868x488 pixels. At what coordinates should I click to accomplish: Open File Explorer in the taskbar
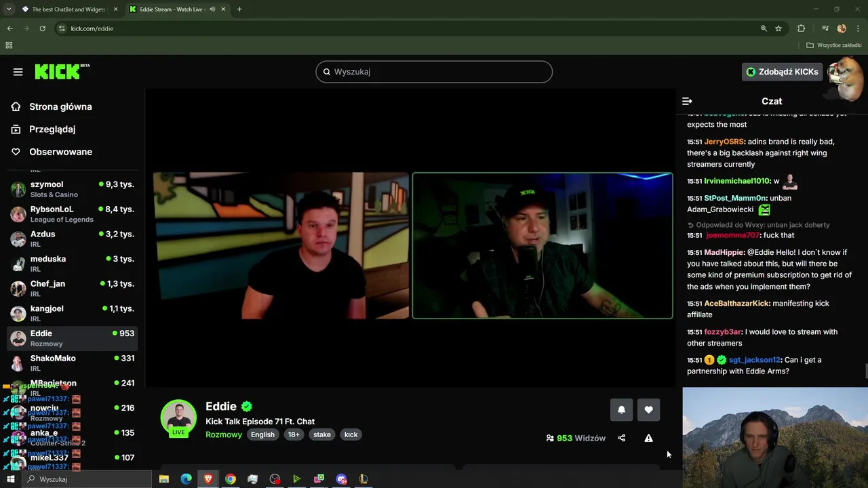coord(163,479)
